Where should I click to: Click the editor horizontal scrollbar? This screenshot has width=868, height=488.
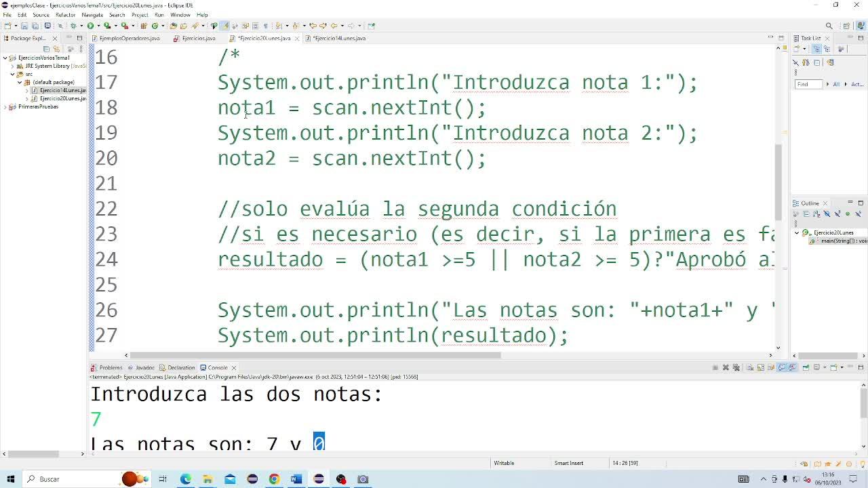coord(316,355)
